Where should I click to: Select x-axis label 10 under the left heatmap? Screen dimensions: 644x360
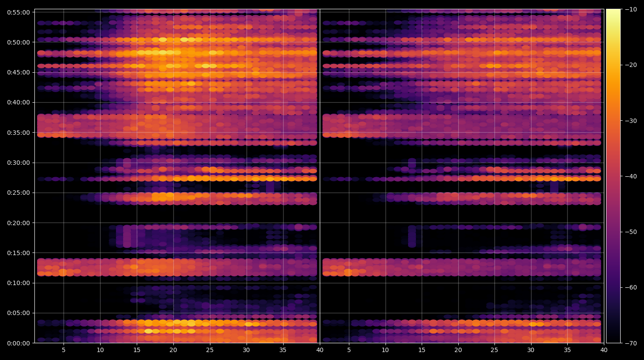tap(100, 350)
